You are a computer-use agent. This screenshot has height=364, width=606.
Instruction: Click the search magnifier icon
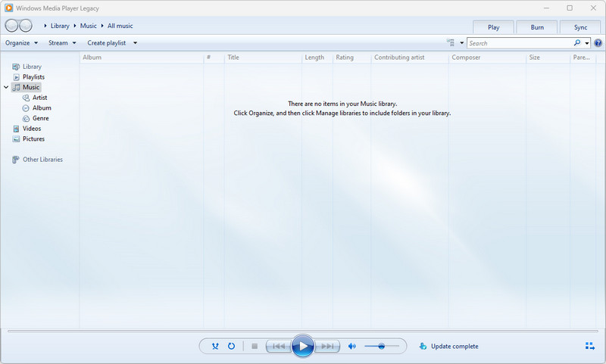pos(577,43)
